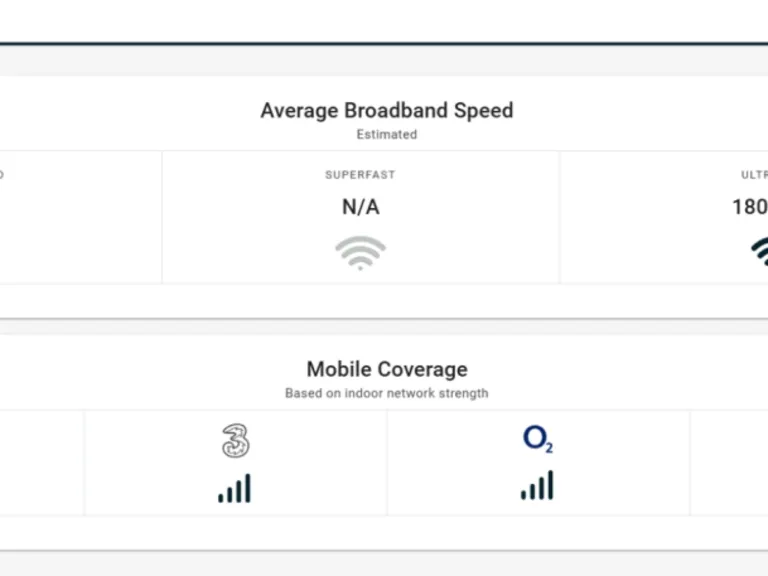Click the signal bars under O2

pyautogui.click(x=538, y=487)
